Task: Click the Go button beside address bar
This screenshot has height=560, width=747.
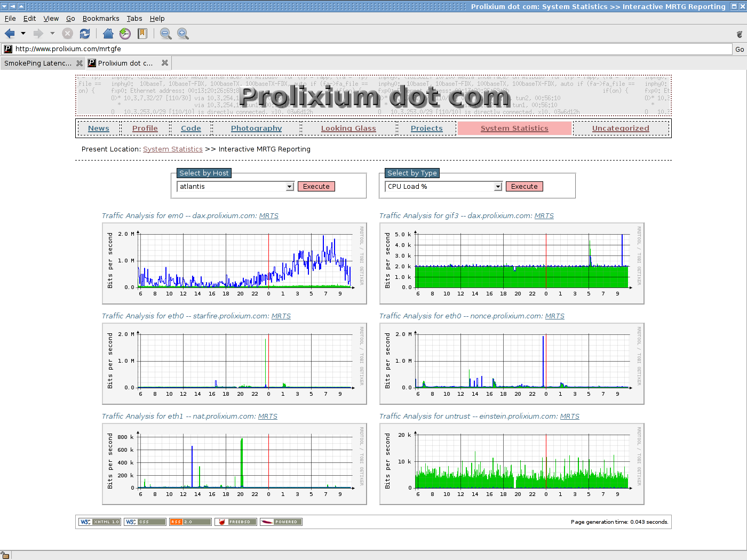Action: click(740, 49)
